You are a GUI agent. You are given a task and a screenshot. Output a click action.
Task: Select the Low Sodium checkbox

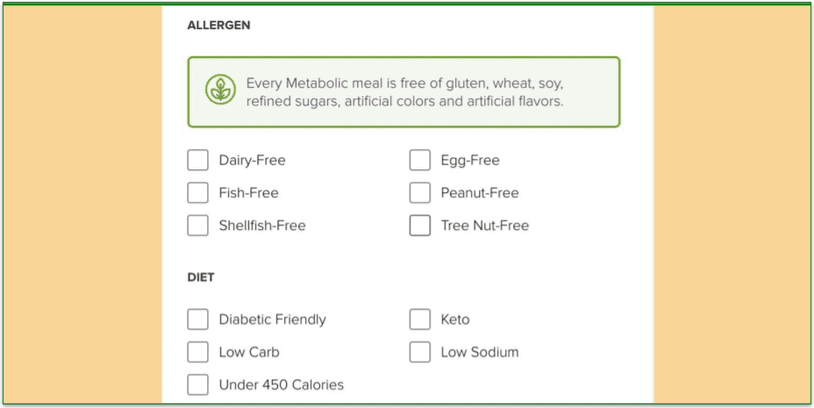click(x=419, y=352)
